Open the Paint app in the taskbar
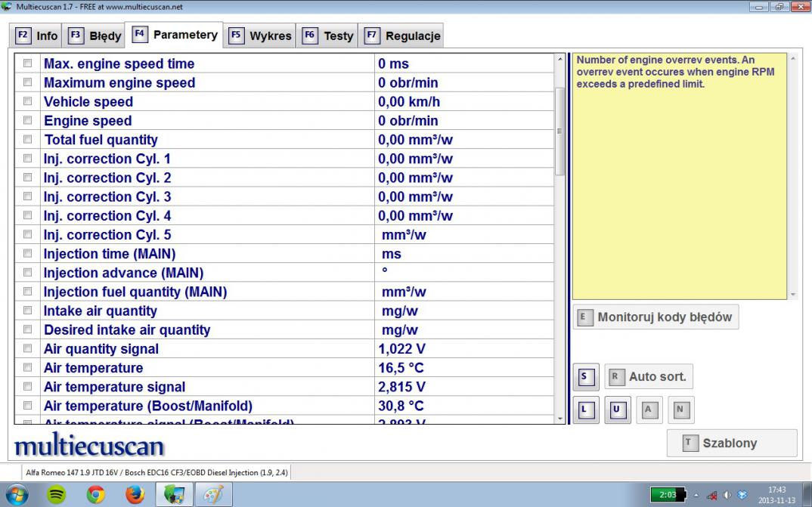812x507 pixels. [x=212, y=494]
